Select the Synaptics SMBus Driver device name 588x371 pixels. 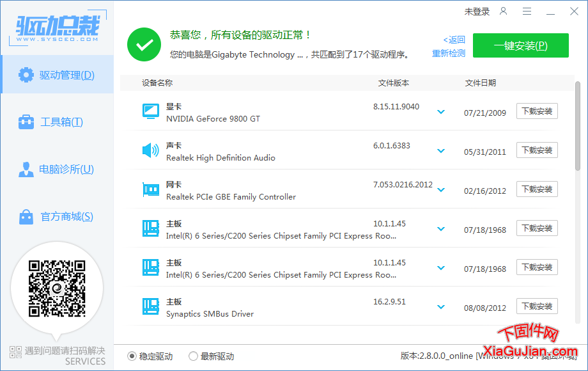210,314
